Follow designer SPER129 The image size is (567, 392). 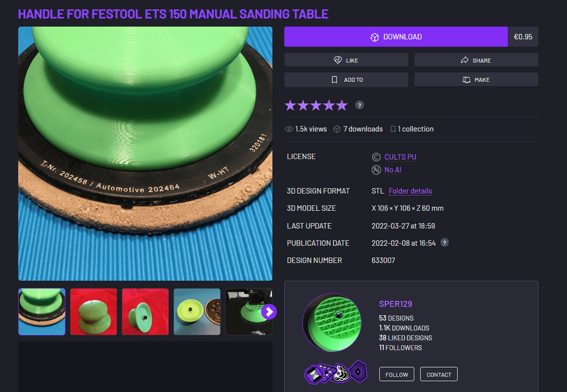click(x=396, y=374)
